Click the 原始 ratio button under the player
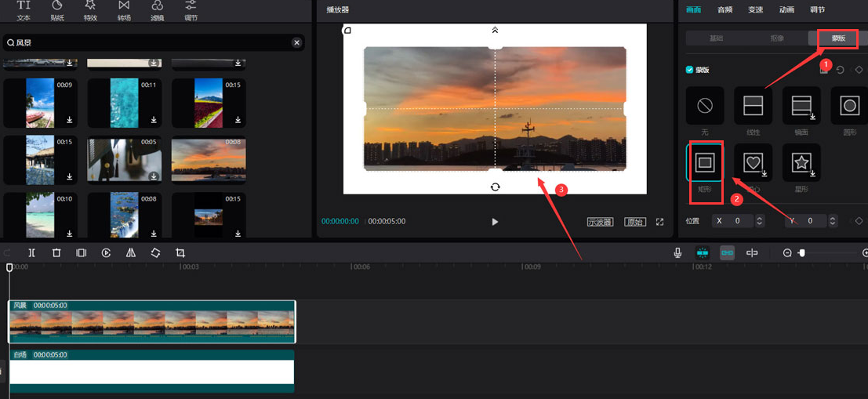Screen dimensions: 868x399 tap(635, 222)
